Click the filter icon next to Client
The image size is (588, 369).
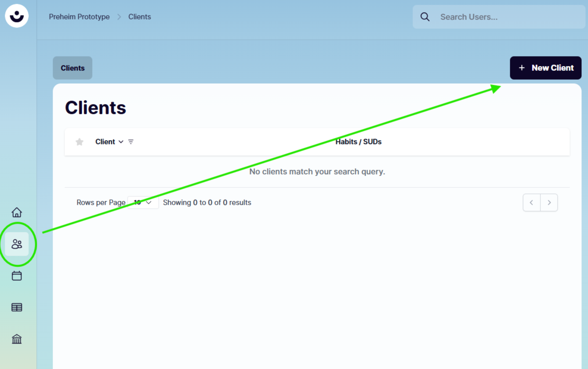point(131,142)
